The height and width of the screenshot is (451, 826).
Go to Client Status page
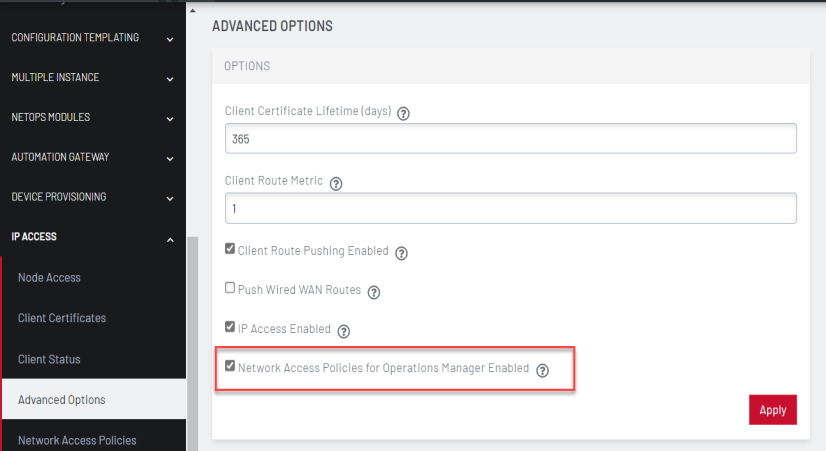click(49, 359)
